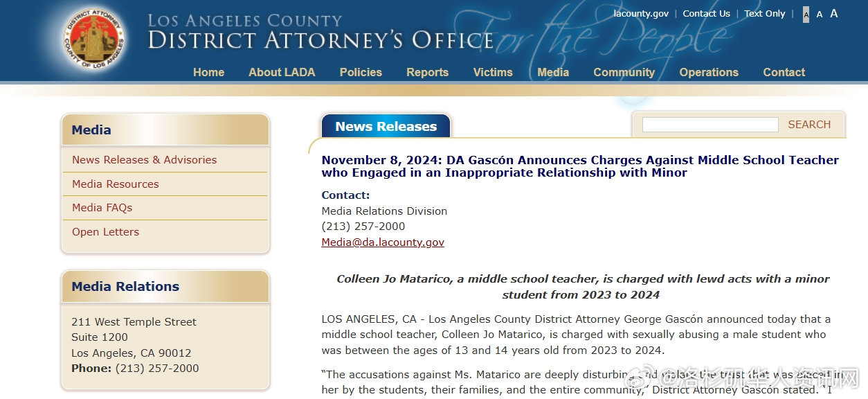
Task: Select the medium text size A
Action: point(820,15)
